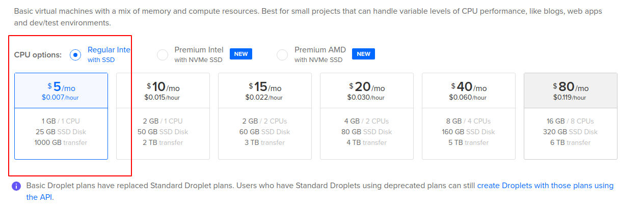
Task: Click the Premium Intel with NVMe SSD label
Action: point(199,54)
